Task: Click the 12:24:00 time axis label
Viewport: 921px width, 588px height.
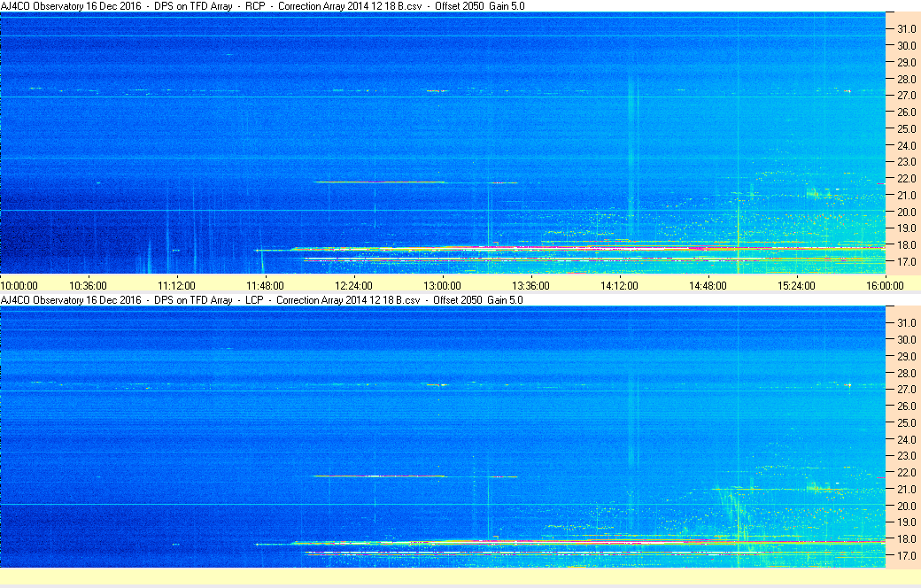Action: [x=353, y=286]
